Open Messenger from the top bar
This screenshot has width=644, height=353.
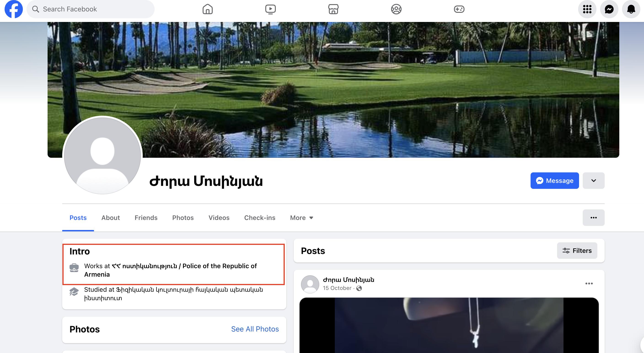tap(609, 9)
